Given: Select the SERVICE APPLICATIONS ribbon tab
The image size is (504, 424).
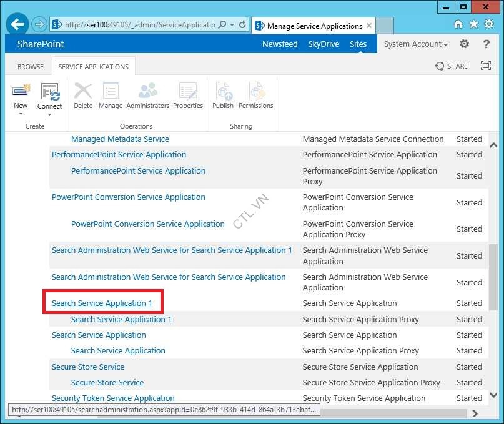Looking at the screenshot, I should 93,67.
